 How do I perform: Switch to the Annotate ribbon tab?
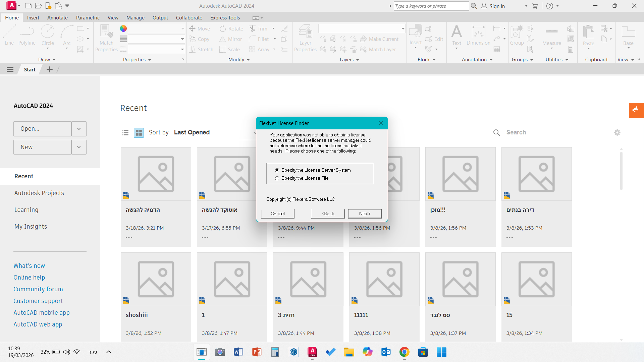(57, 18)
